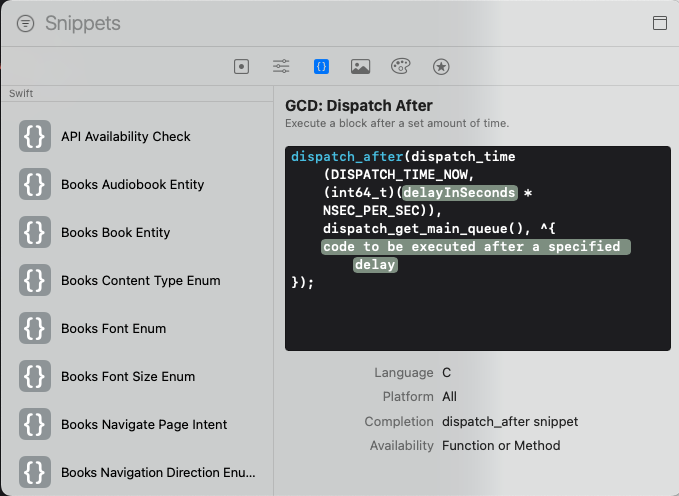Click the braces icon of Books Book Entity

click(x=35, y=232)
